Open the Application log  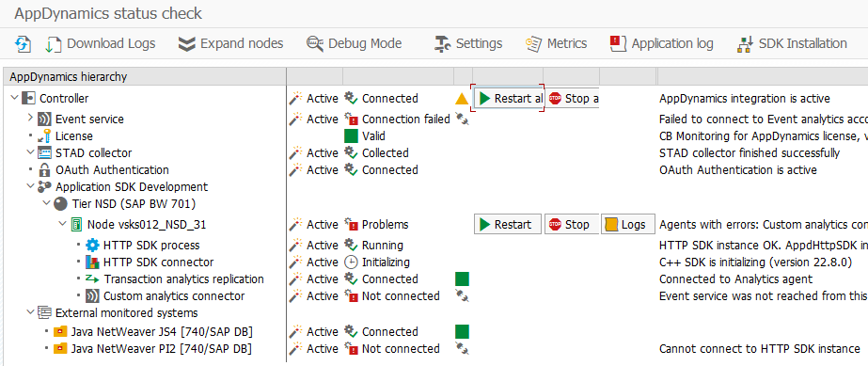click(661, 43)
